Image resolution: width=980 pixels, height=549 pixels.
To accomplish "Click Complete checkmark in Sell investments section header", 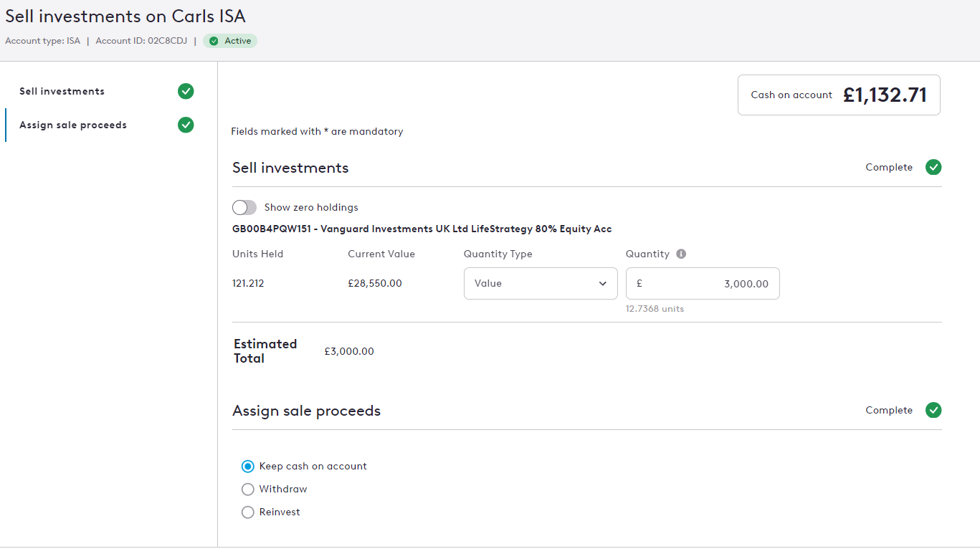I will click(933, 167).
